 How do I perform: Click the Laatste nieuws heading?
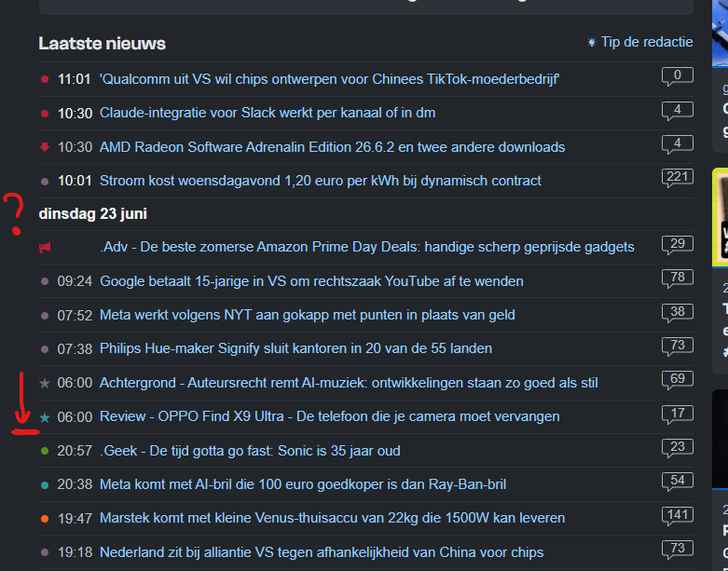point(103,44)
